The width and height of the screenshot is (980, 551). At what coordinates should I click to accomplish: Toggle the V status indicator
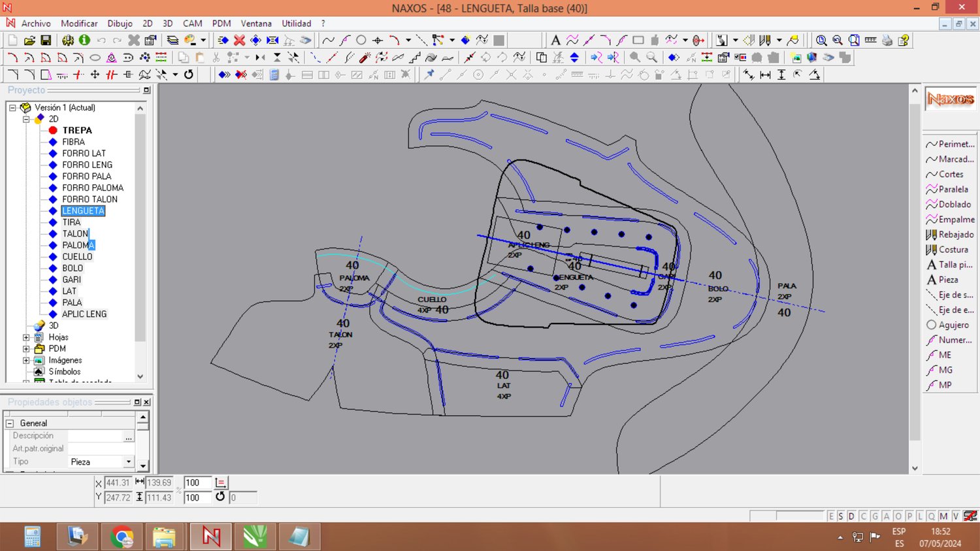pyautogui.click(x=955, y=516)
